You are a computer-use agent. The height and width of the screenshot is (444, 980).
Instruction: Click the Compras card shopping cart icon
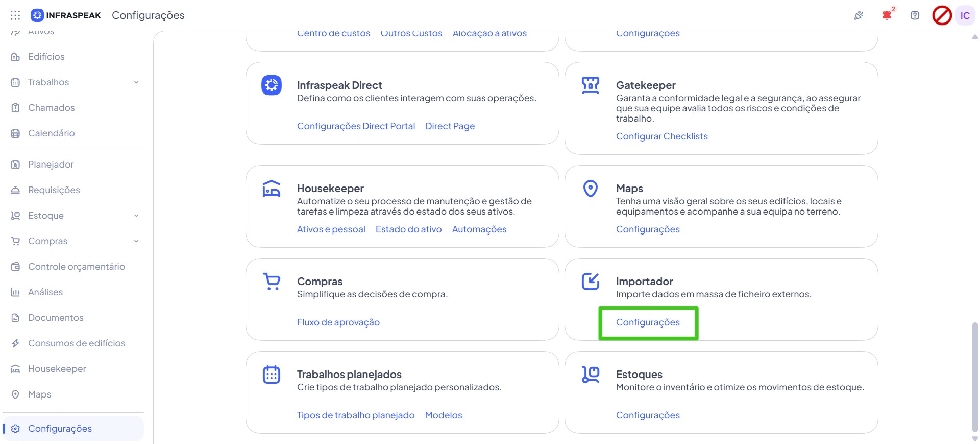click(x=272, y=282)
